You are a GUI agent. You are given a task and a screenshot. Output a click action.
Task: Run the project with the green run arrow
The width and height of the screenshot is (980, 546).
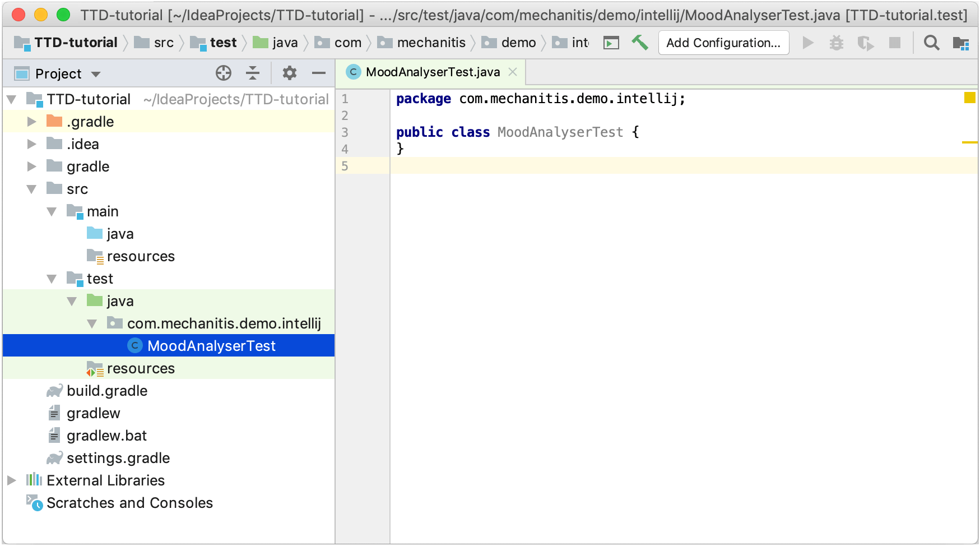[x=807, y=42]
